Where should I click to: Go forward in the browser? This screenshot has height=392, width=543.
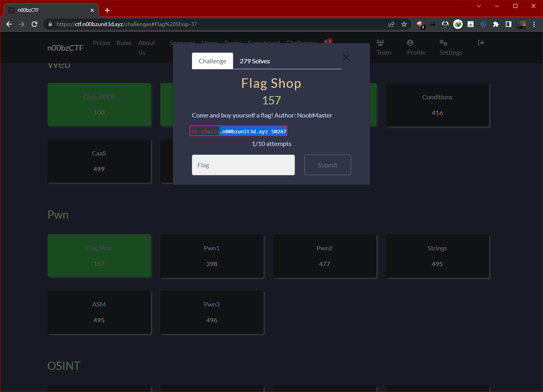[22, 24]
